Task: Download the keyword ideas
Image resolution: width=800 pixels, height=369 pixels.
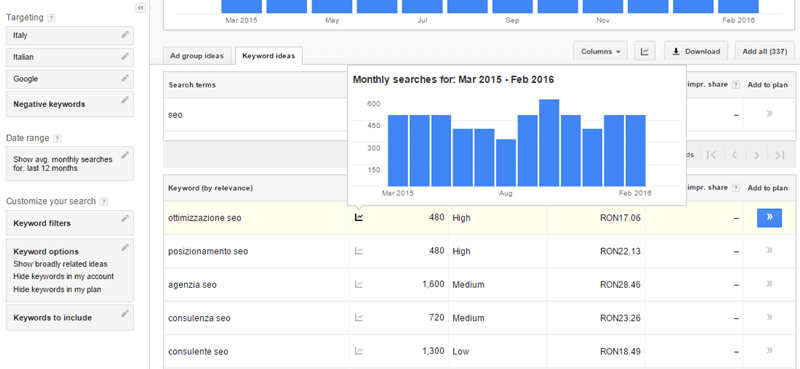Action: coord(696,52)
